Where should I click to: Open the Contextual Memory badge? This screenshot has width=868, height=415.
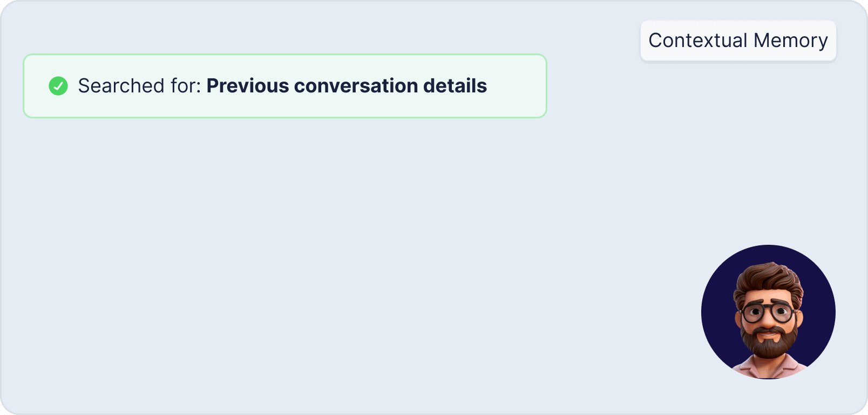click(738, 41)
